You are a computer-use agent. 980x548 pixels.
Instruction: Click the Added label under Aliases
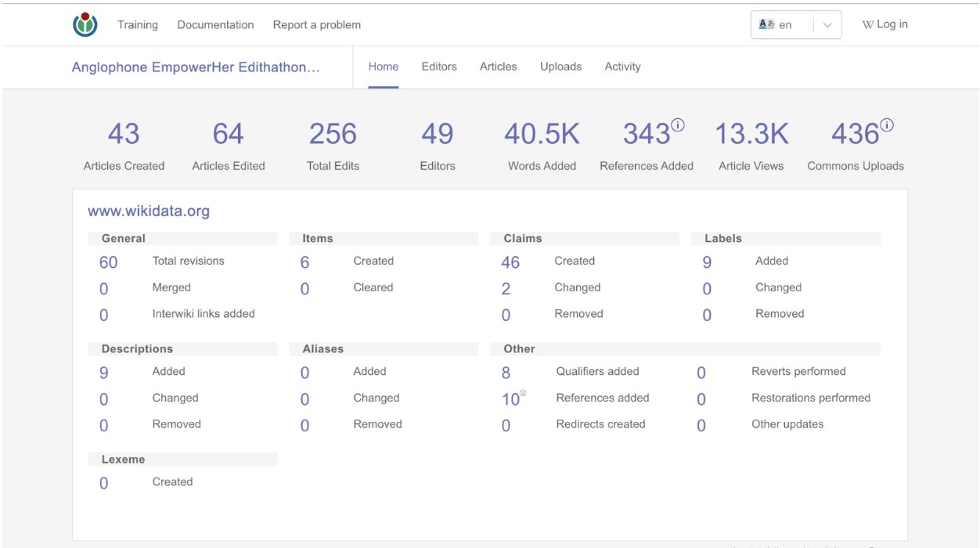pyautogui.click(x=370, y=371)
